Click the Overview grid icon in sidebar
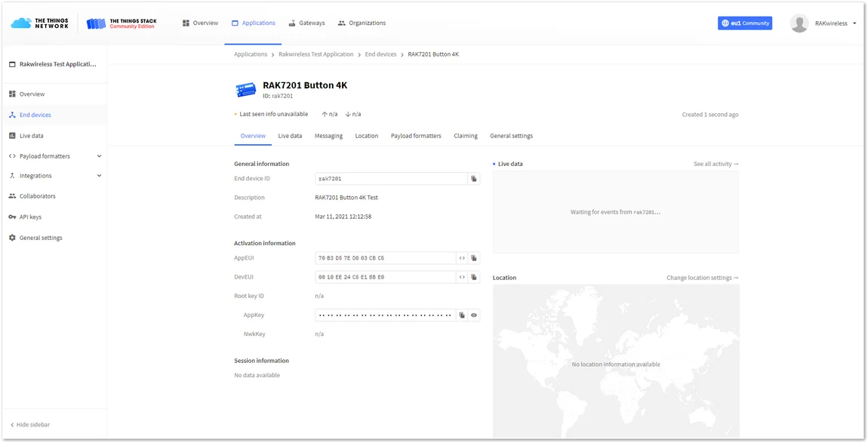This screenshot has height=443, width=868. [x=12, y=94]
